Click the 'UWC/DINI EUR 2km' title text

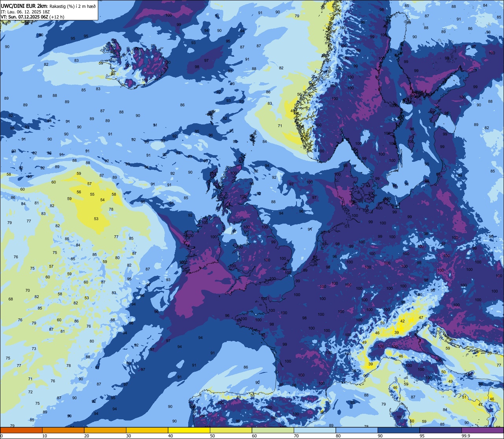(x=24, y=6)
